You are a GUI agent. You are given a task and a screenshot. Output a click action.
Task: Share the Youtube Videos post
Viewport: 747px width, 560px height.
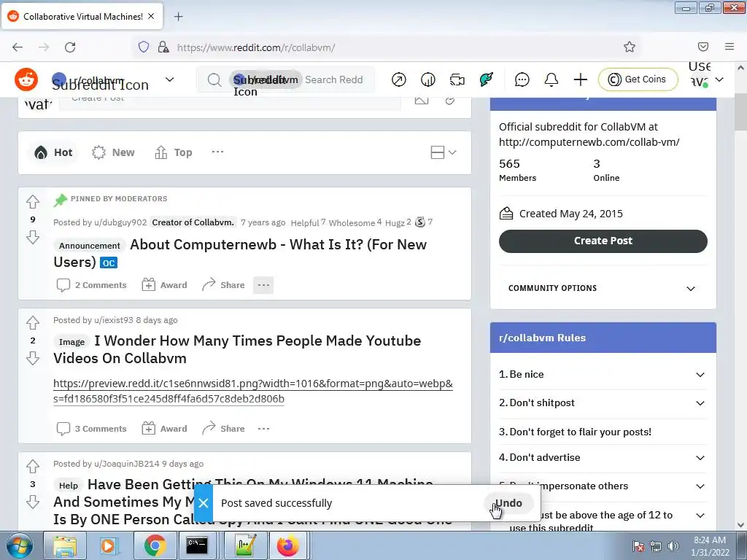(x=223, y=429)
